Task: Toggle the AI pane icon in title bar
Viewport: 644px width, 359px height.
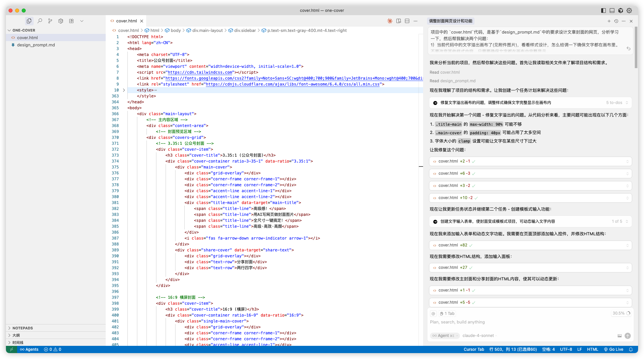Action: coord(620,10)
